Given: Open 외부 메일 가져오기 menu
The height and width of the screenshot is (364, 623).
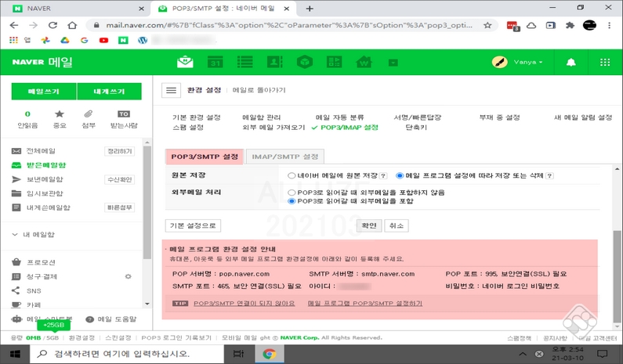Looking at the screenshot, I should (273, 128).
